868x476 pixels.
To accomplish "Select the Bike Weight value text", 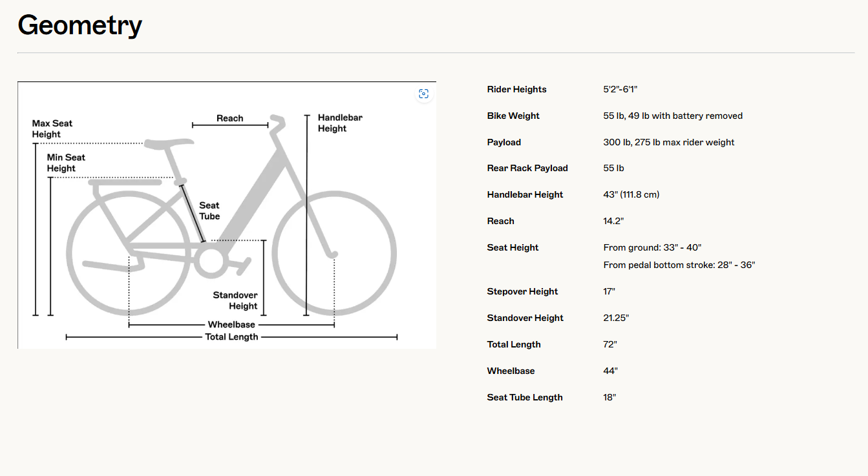I will click(x=672, y=116).
